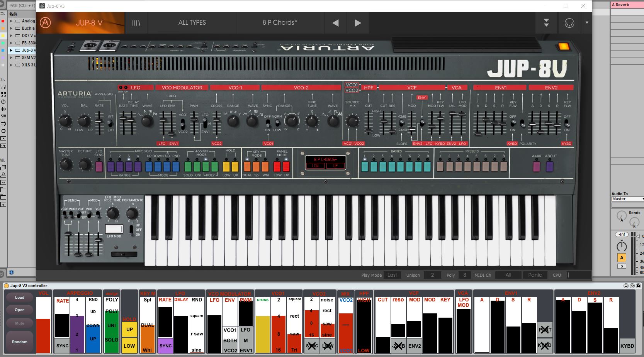Click the Arturia logo menu icon
The width and height of the screenshot is (644, 357).
[46, 23]
